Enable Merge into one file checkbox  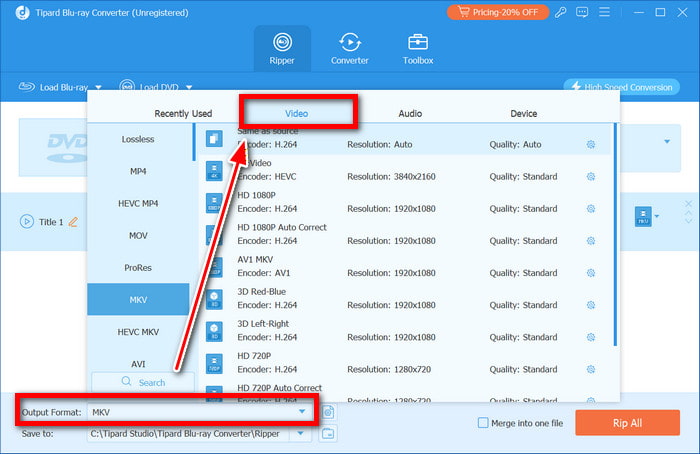pos(484,423)
